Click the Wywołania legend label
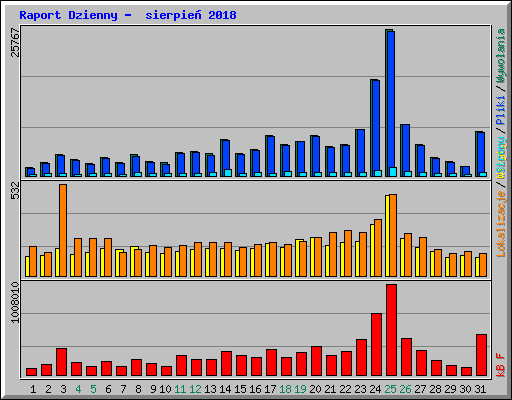 tap(501, 56)
